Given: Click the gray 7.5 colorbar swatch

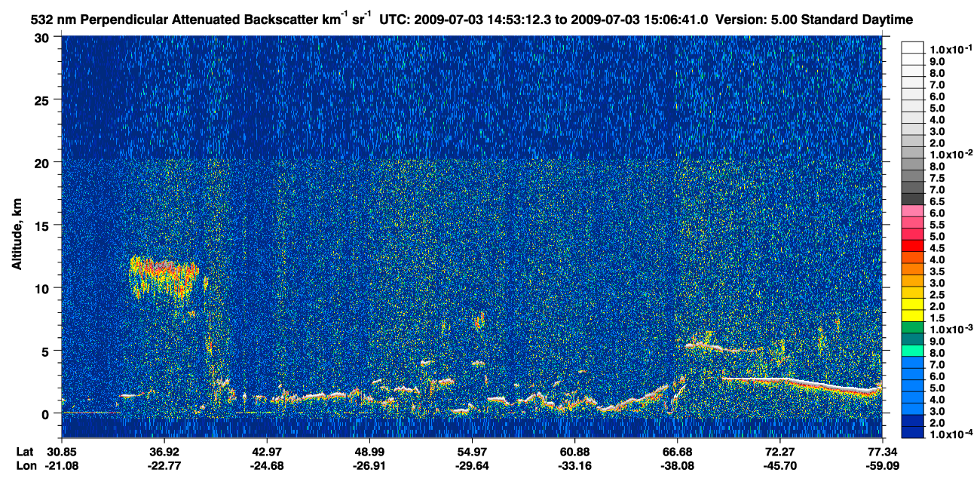Looking at the screenshot, I should point(912,176).
